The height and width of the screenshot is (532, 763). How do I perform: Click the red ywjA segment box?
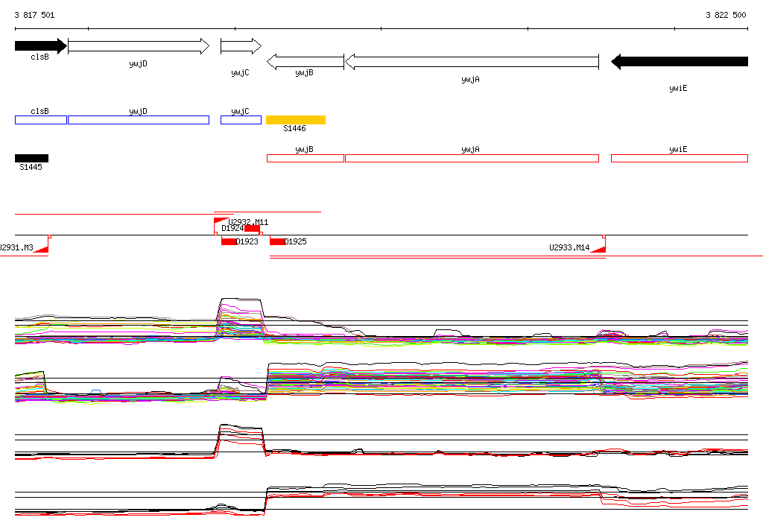pyautogui.click(x=472, y=158)
